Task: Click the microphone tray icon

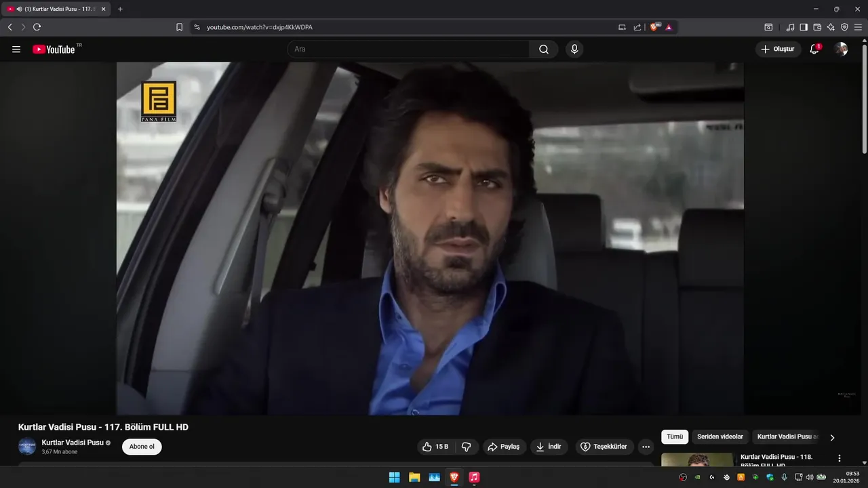Action: [x=784, y=477]
